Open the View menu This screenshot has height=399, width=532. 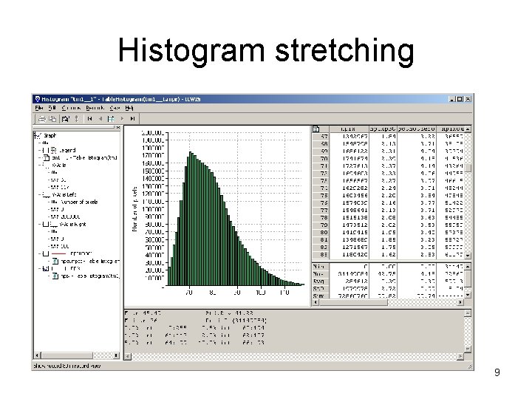tap(115, 108)
